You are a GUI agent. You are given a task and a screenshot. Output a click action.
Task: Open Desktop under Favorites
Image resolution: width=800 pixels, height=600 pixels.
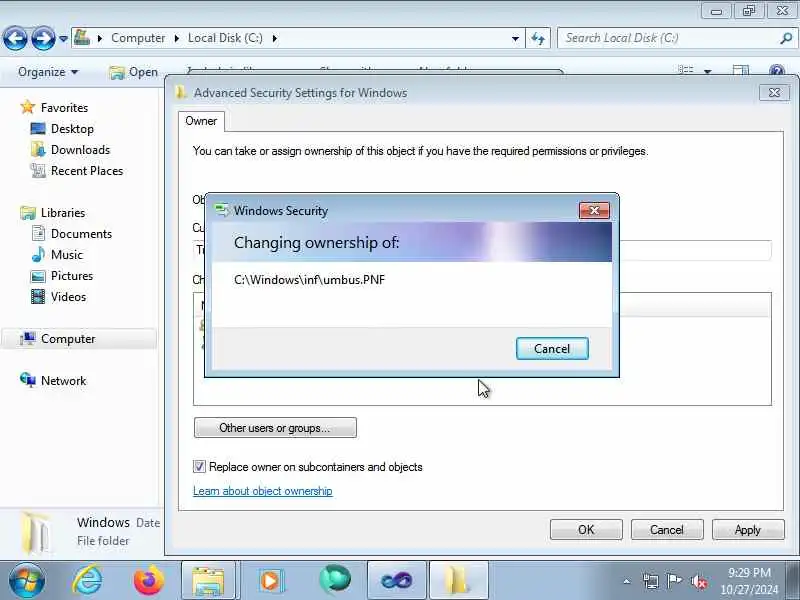72,129
